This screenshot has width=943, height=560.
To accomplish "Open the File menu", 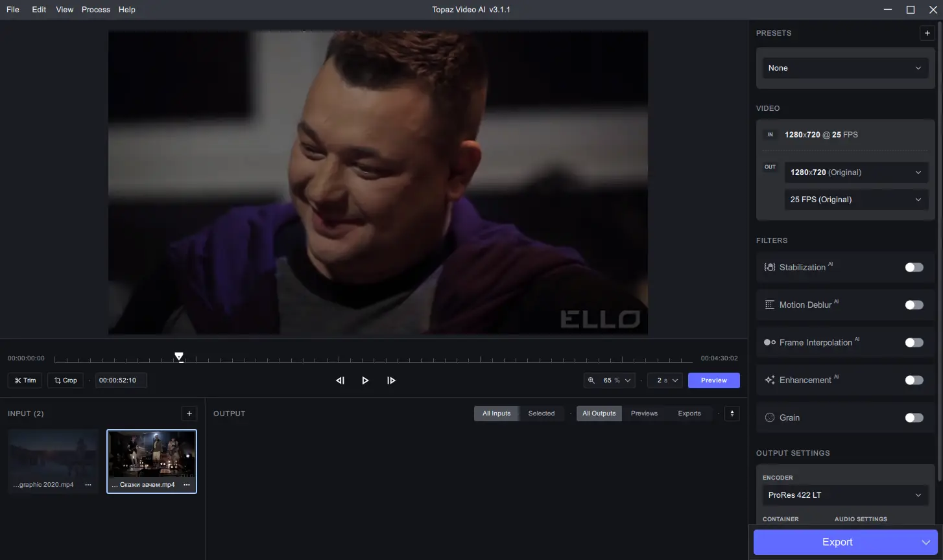I will (x=13, y=10).
